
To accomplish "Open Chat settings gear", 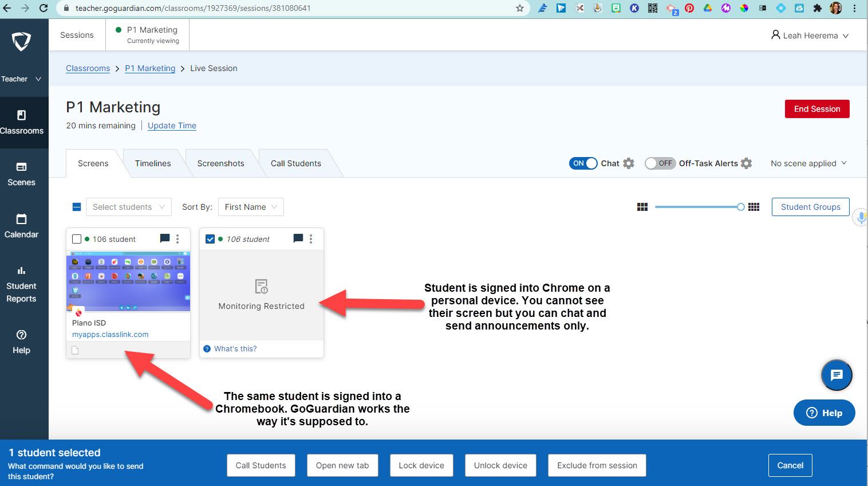I will [x=629, y=163].
